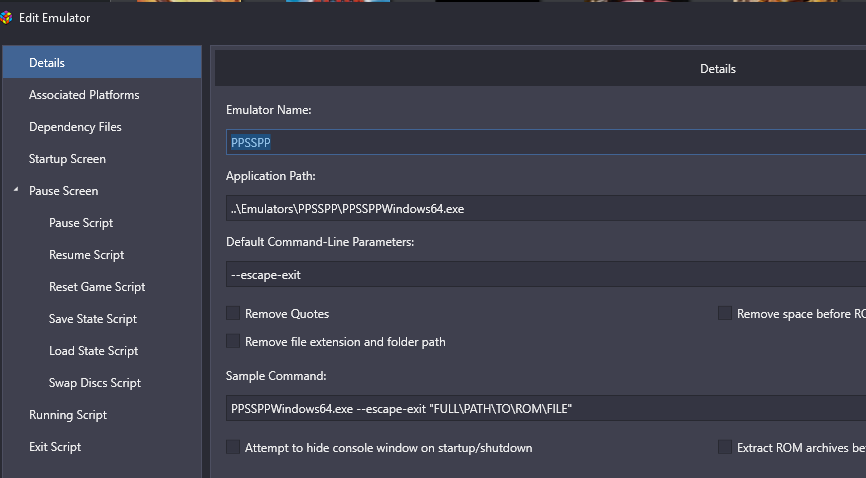Click the Application Path: label

coord(271,176)
